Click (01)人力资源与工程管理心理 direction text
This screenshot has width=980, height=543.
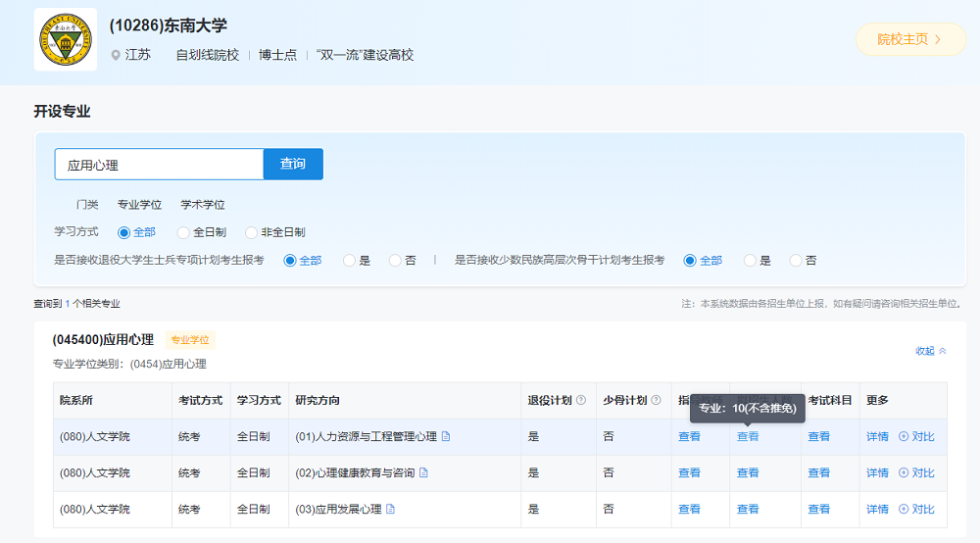[367, 436]
